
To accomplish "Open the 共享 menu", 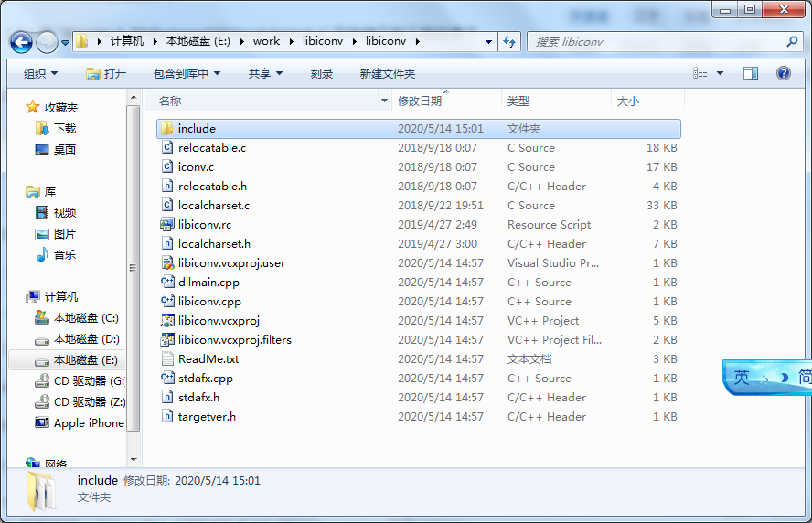I will click(265, 73).
